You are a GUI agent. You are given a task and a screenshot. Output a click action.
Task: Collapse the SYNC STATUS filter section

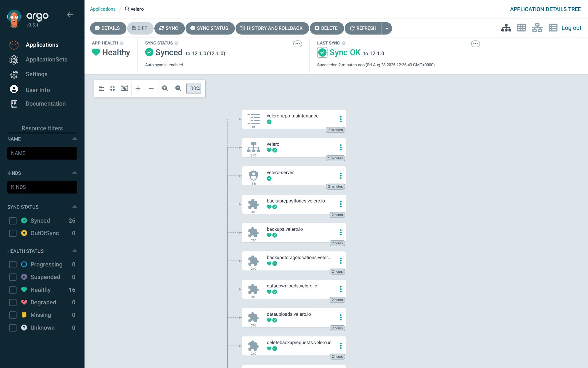[x=75, y=207]
